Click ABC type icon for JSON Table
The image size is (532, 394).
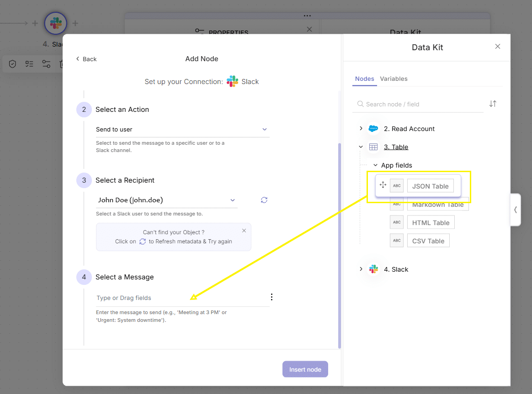pos(397,186)
